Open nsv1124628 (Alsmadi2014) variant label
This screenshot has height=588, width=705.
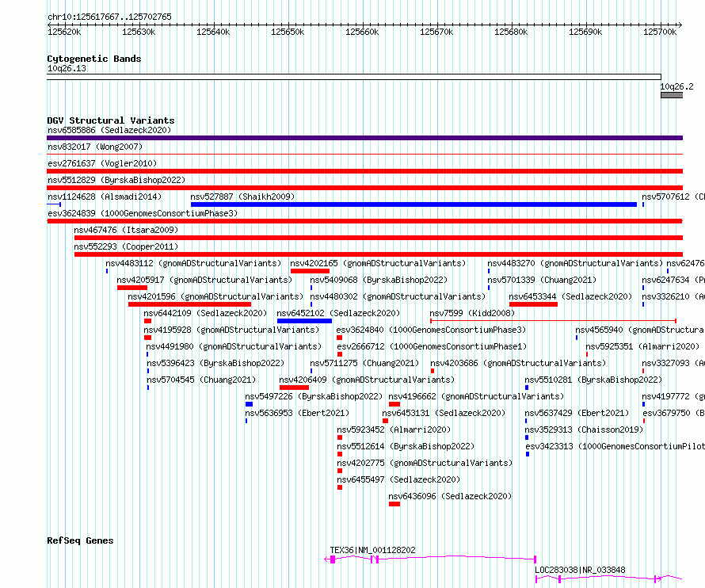coord(105,197)
